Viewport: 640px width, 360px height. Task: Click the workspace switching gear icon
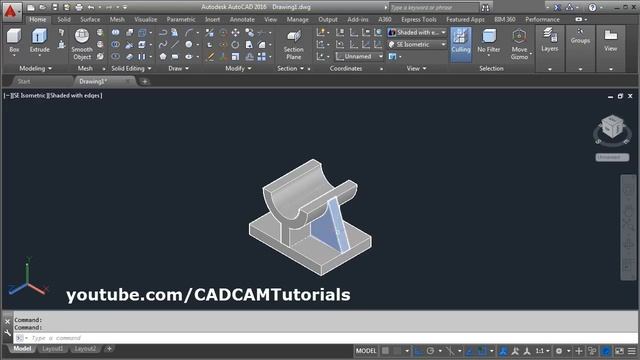click(x=559, y=351)
